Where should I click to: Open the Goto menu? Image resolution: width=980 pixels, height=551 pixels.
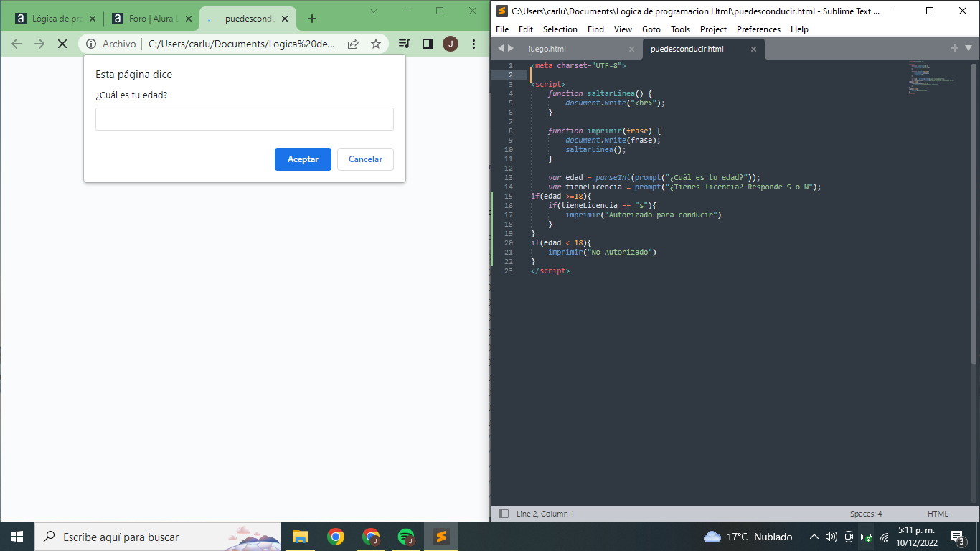tap(651, 29)
